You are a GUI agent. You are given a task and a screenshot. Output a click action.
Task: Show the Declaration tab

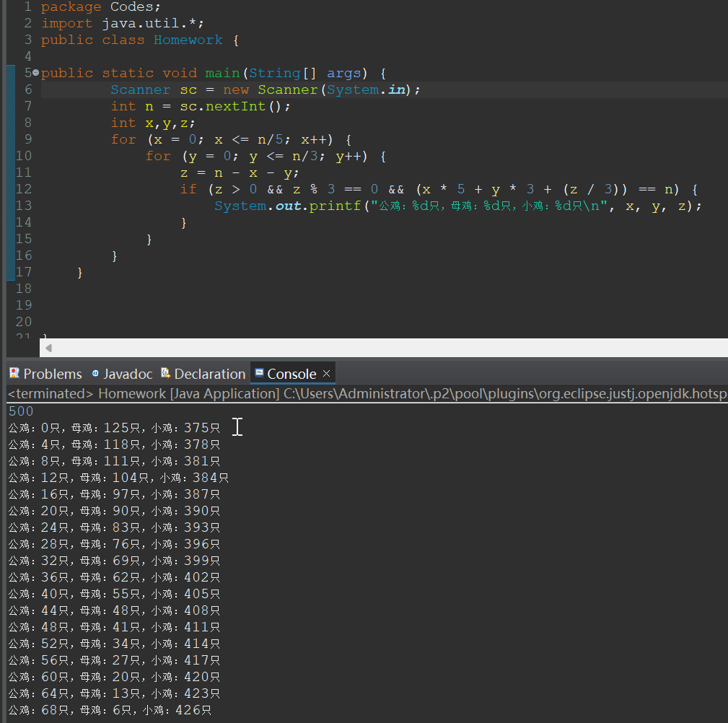[x=209, y=374]
